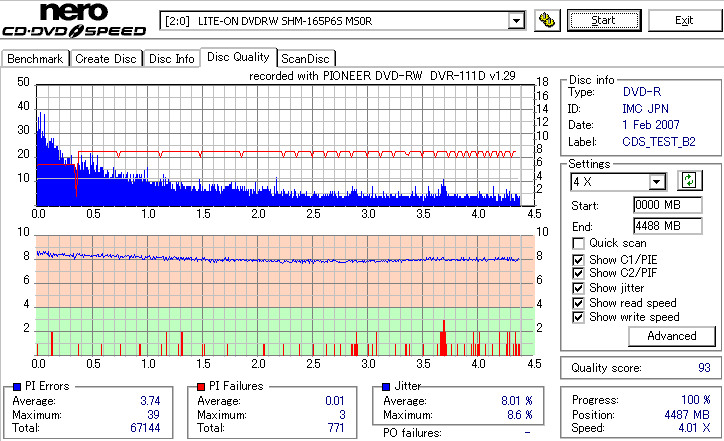
Task: Open the drive selection dropdown arrow
Action: (x=516, y=21)
